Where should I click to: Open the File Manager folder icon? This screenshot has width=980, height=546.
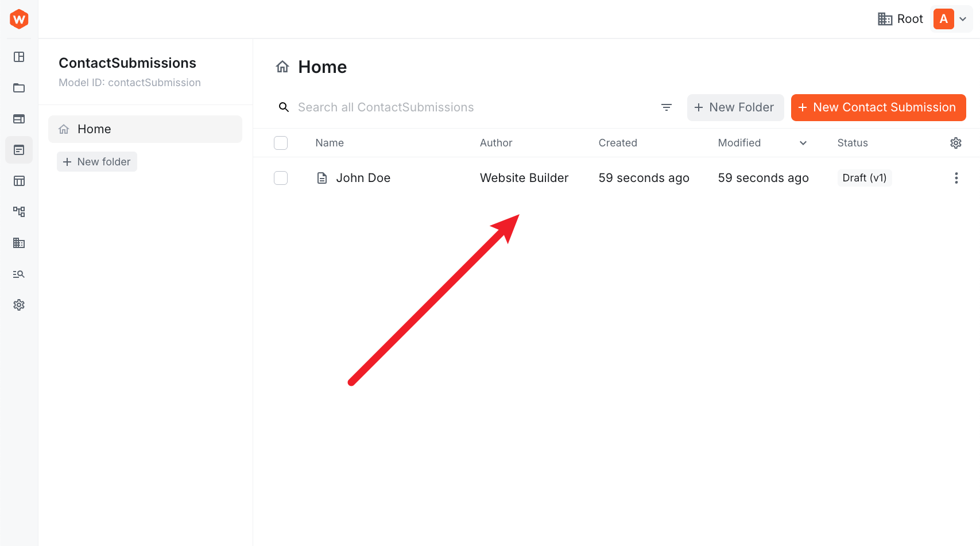(x=19, y=88)
